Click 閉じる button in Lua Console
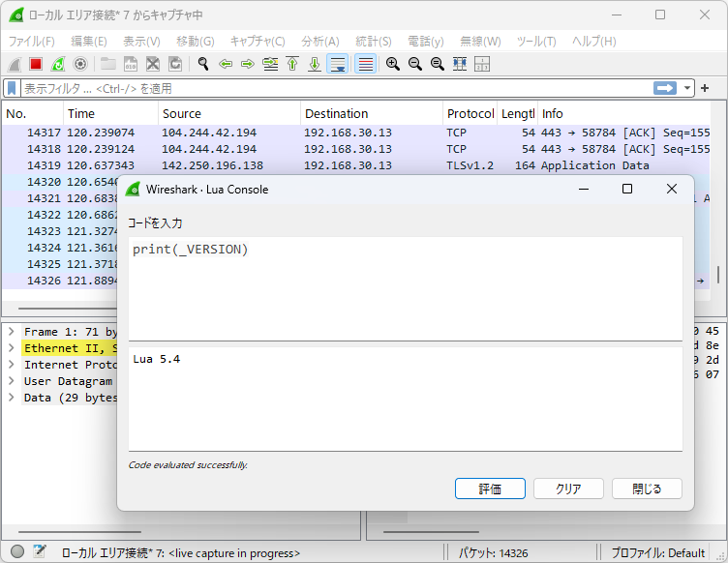This screenshot has height=563, width=728. tap(648, 489)
